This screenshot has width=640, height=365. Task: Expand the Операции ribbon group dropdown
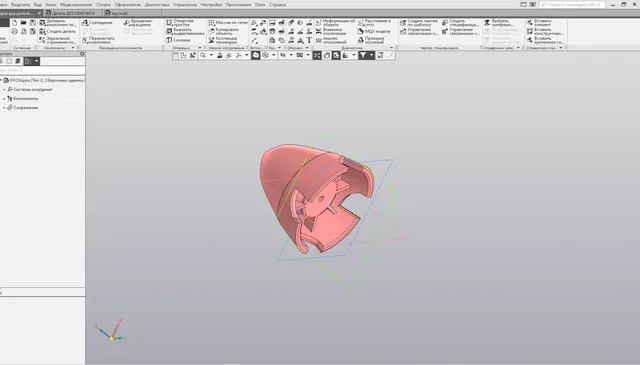(x=200, y=48)
